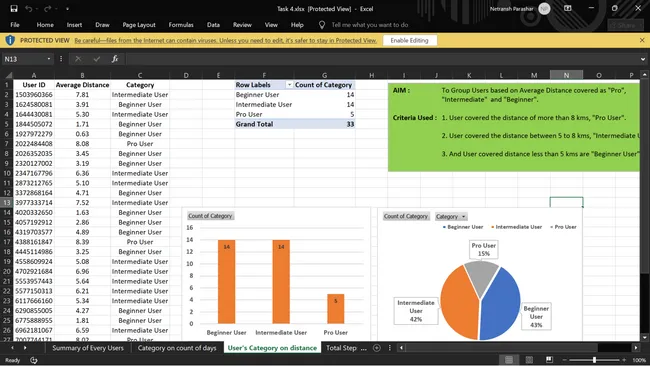Screen dimensions: 650x366
Task: Expand the formula bar chevron
Action: (643, 59)
